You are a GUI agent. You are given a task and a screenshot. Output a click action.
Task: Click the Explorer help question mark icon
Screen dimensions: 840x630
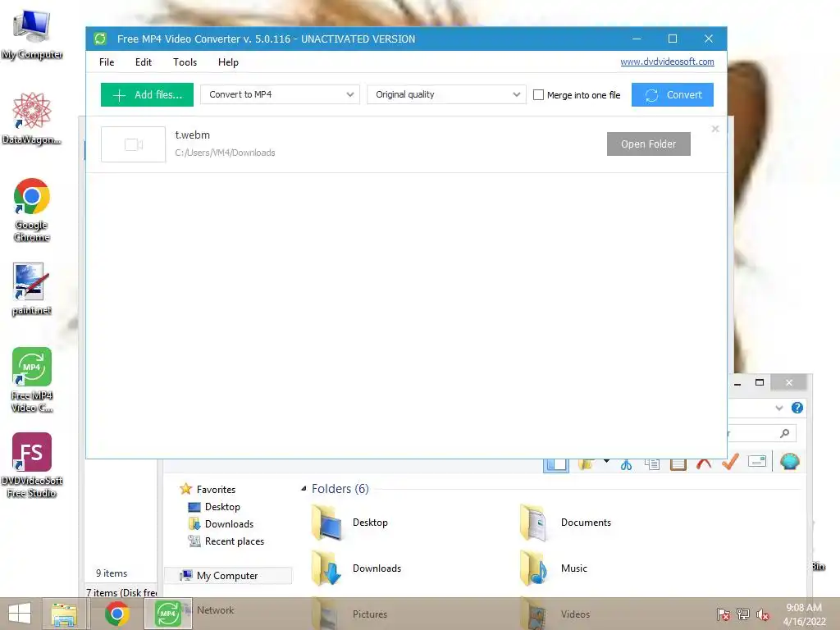click(797, 408)
